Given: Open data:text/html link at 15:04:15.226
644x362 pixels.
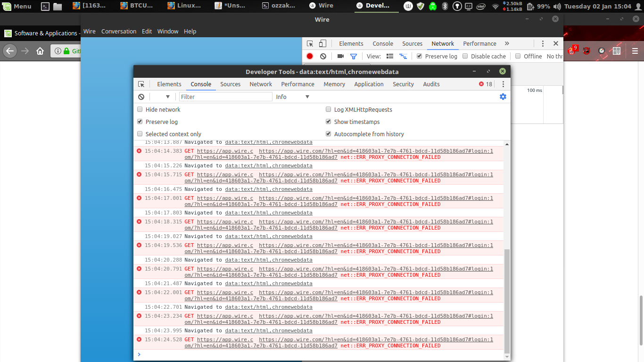Looking at the screenshot, I should pyautogui.click(x=269, y=165).
